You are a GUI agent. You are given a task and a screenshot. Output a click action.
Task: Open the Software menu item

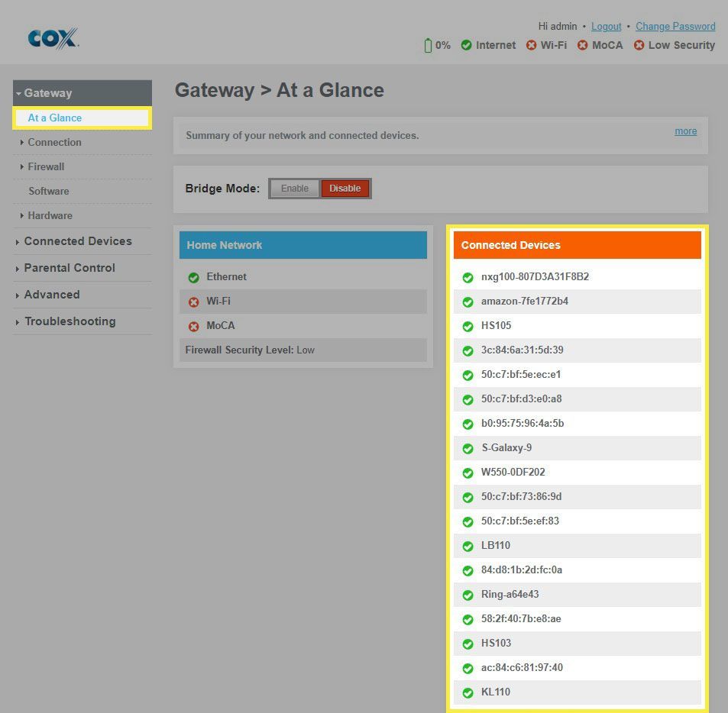49,191
